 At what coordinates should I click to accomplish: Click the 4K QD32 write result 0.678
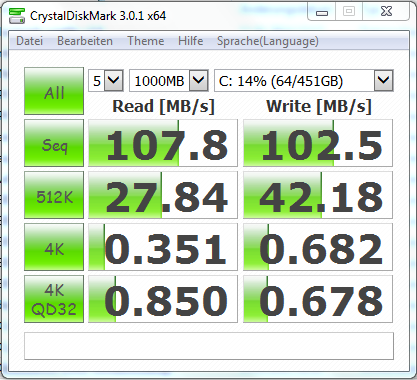pos(318,299)
